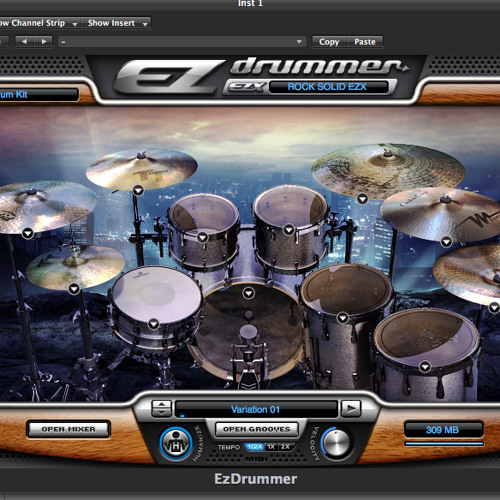500x500 pixels.
Task: Go to next preset with right arrow
Action: 44,42
